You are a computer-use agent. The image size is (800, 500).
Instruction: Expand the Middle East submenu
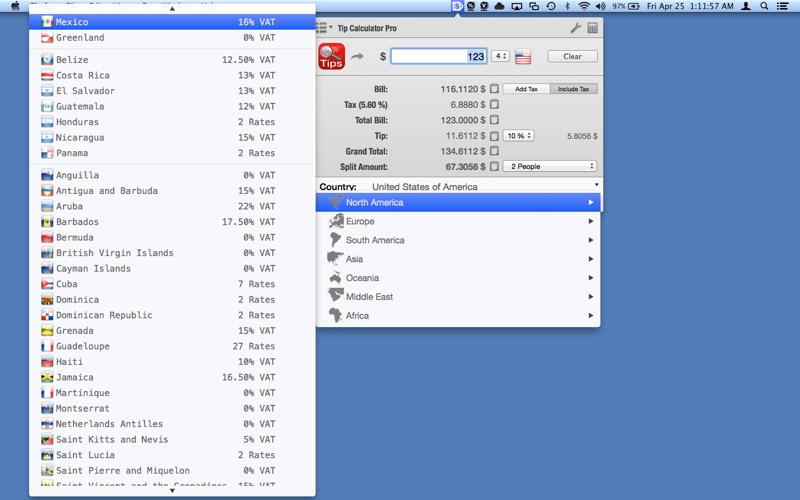coord(458,297)
